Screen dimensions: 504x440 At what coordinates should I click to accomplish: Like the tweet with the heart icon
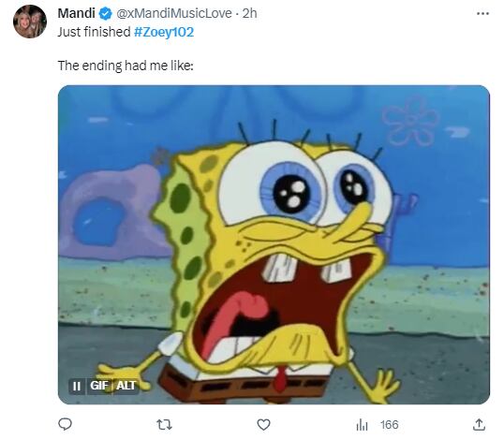(x=263, y=425)
